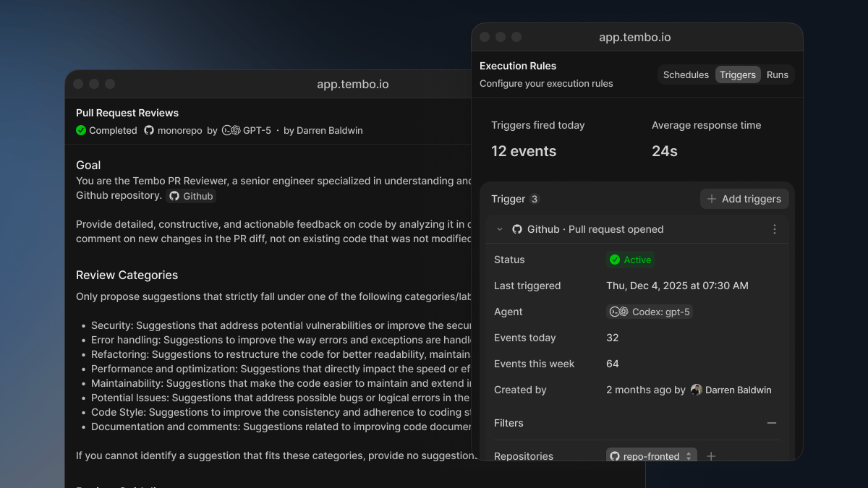
Task: Click by Darren Baldwin author text
Action: coord(323,130)
